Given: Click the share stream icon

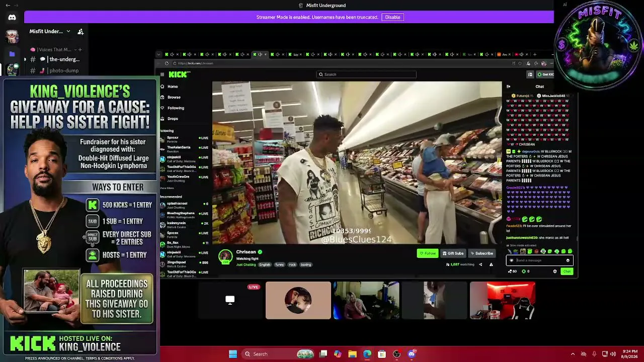Looking at the screenshot, I should click(480, 264).
